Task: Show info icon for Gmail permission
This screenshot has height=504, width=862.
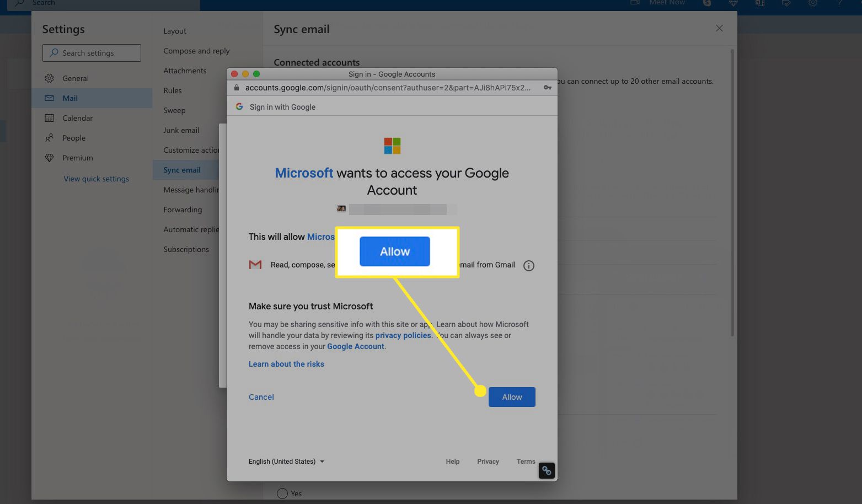Action: [529, 266]
